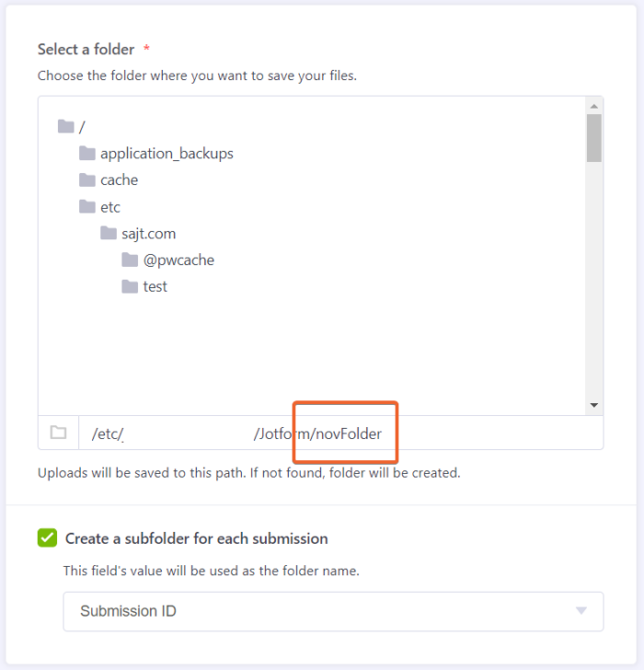The width and height of the screenshot is (644, 670).
Task: Select the @pwcache folder label
Action: click(x=178, y=260)
